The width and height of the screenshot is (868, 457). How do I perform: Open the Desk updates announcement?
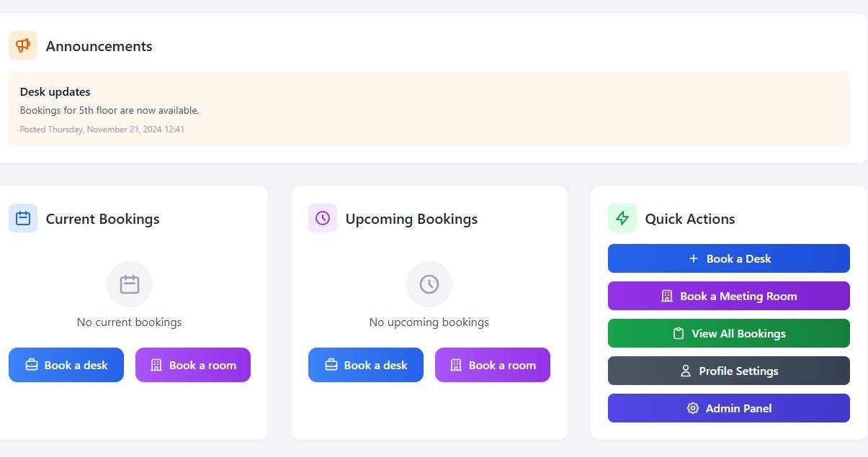tap(429, 109)
